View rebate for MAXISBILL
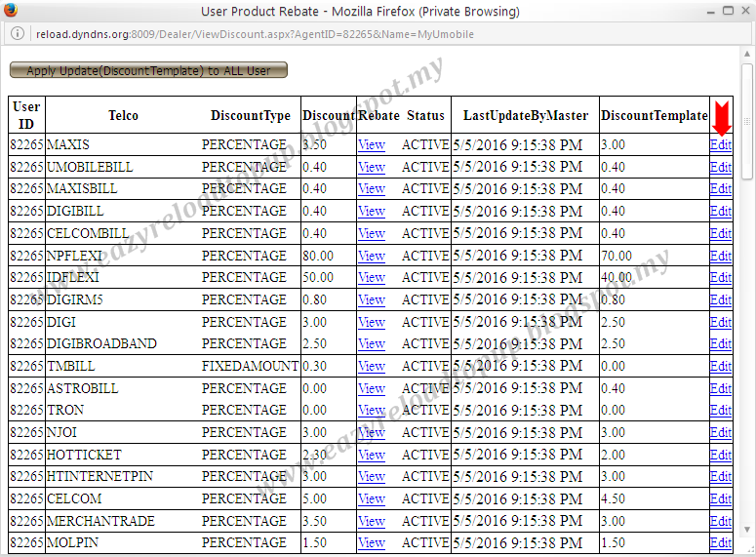This screenshot has width=756, height=557. click(372, 188)
